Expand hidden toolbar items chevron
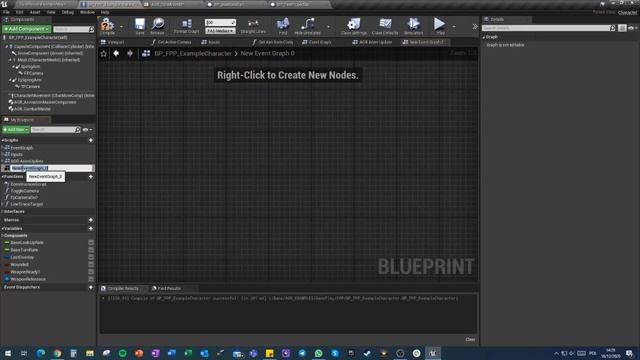This screenshot has height=360, width=640. tap(475, 27)
